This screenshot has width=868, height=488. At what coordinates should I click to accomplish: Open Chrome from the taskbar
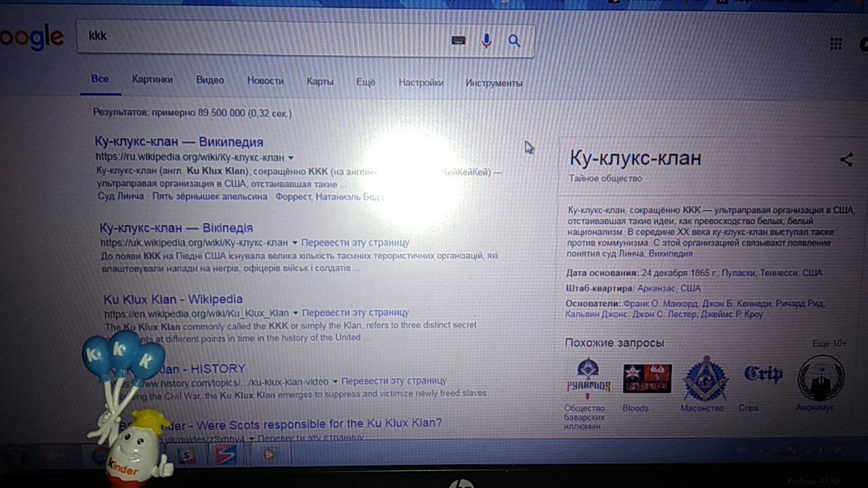coord(100,455)
